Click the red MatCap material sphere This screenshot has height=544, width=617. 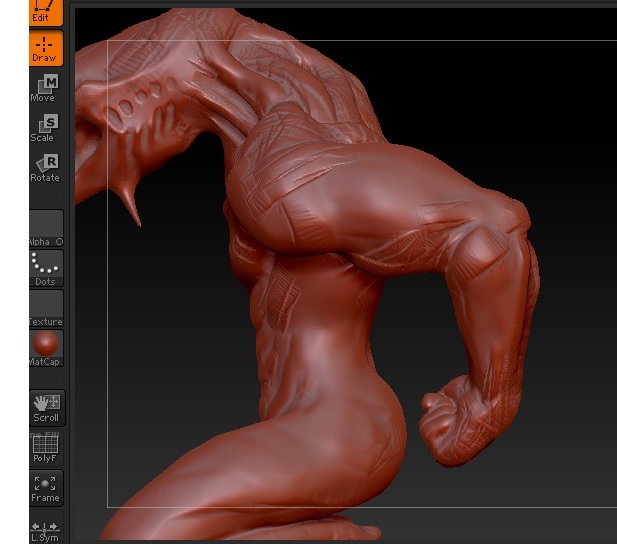click(x=46, y=347)
